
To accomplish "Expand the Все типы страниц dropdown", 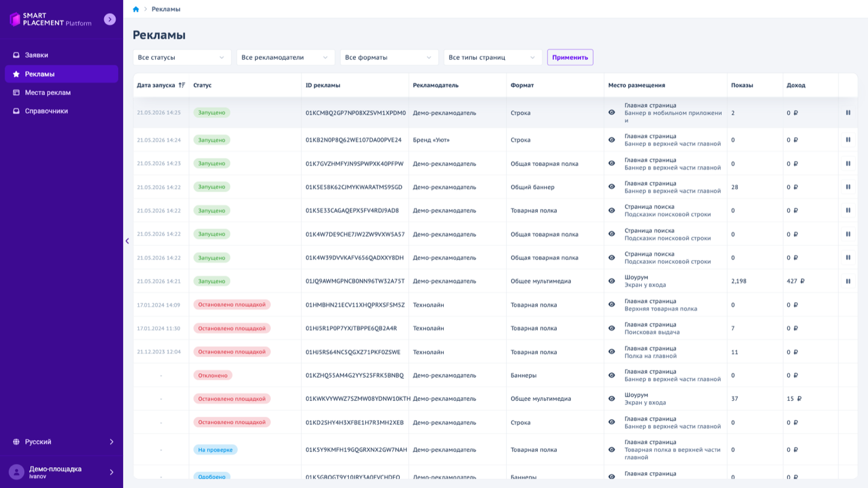I will (x=492, y=57).
